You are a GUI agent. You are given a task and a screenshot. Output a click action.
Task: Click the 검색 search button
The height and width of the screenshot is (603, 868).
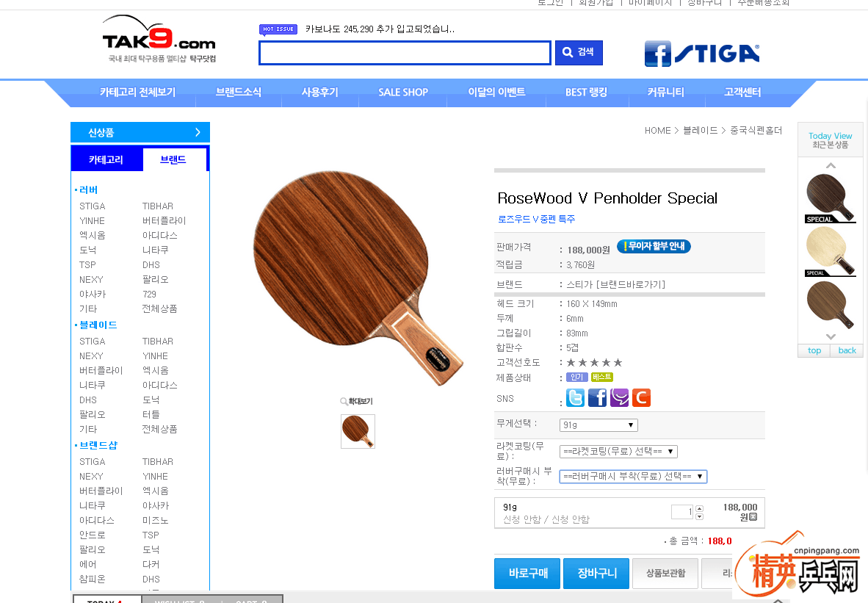579,53
